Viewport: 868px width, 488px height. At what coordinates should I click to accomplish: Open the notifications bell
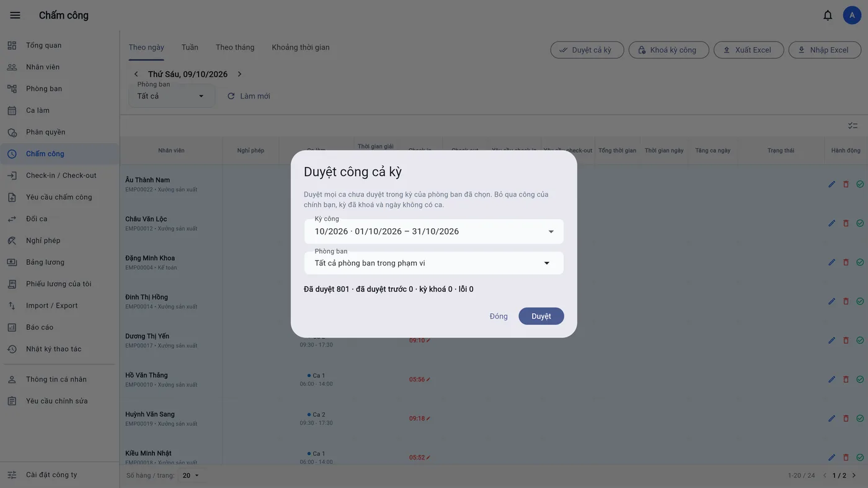(828, 16)
